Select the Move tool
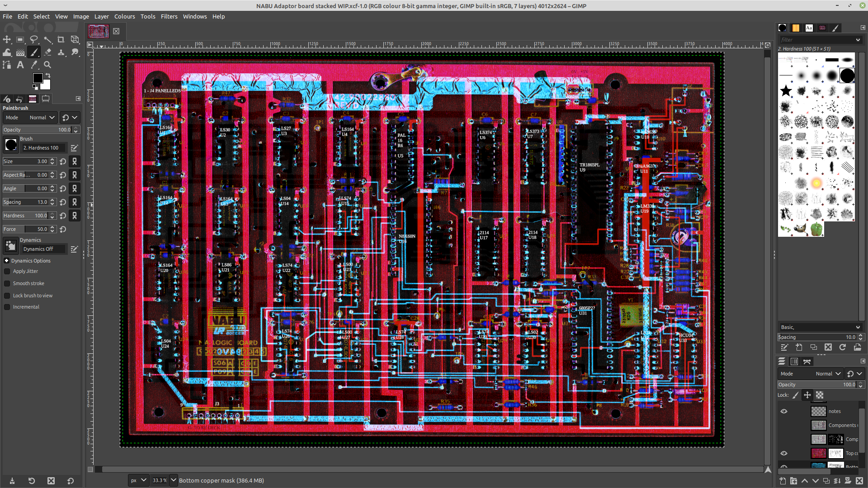 7,40
